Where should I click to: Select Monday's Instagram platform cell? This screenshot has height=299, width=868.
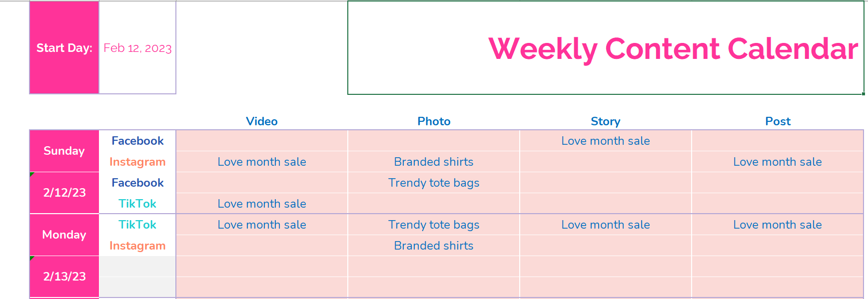(x=137, y=246)
